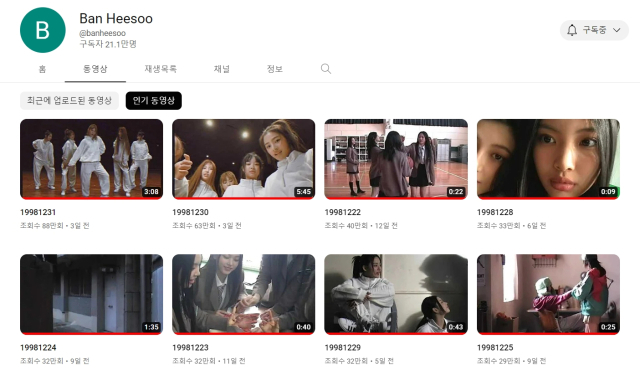This screenshot has height=370, width=640.
Task: Click the 19981229 video title
Action: (x=342, y=348)
